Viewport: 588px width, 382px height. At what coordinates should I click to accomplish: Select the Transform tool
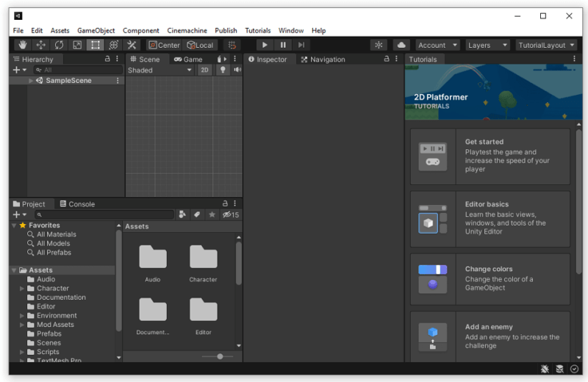pyautogui.click(x=113, y=45)
